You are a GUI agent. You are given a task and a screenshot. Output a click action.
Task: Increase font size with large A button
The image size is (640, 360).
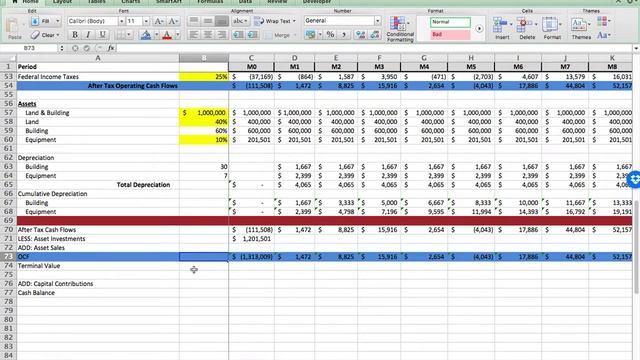(x=159, y=21)
